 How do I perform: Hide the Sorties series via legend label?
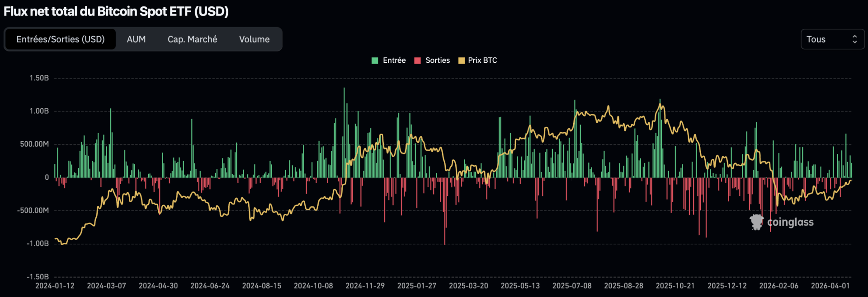pos(437,60)
